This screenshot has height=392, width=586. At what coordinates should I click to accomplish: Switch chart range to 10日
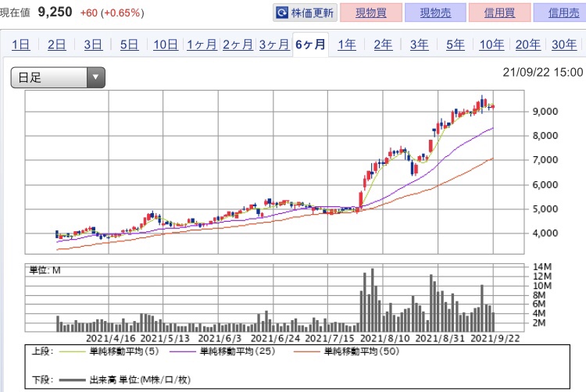[166, 45]
